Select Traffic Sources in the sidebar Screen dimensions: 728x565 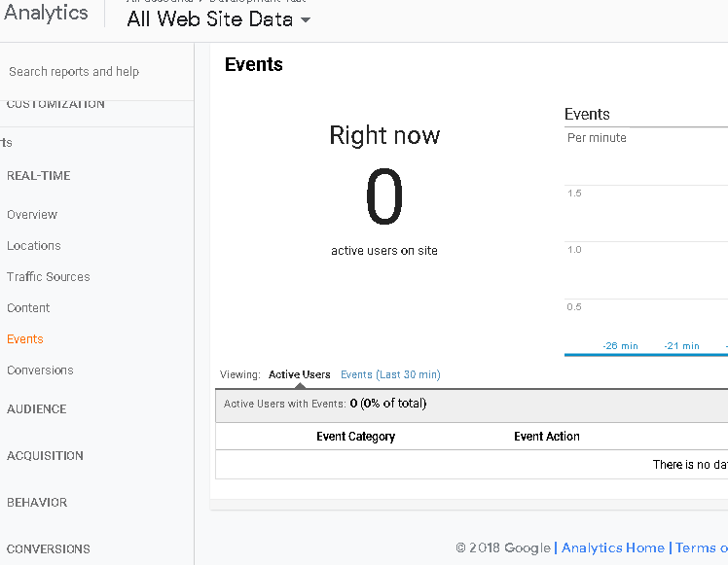click(49, 277)
